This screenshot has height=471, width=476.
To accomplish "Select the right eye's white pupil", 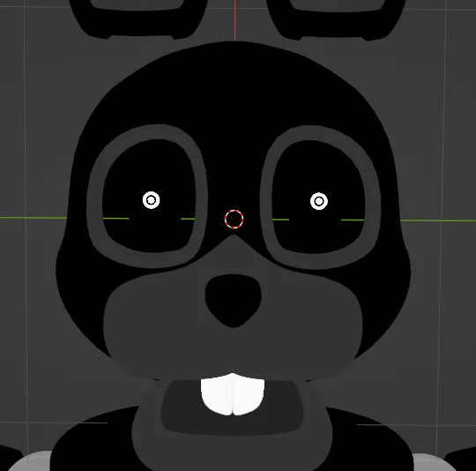I will 319,201.
